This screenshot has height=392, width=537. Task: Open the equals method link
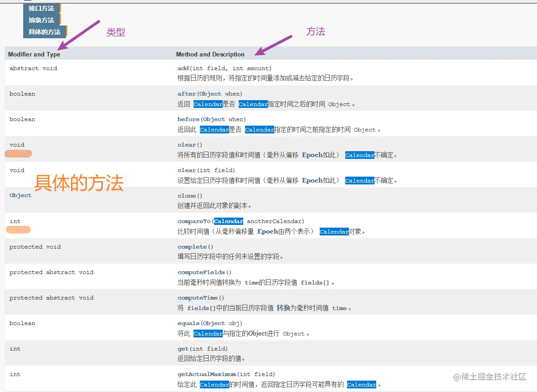188,323
